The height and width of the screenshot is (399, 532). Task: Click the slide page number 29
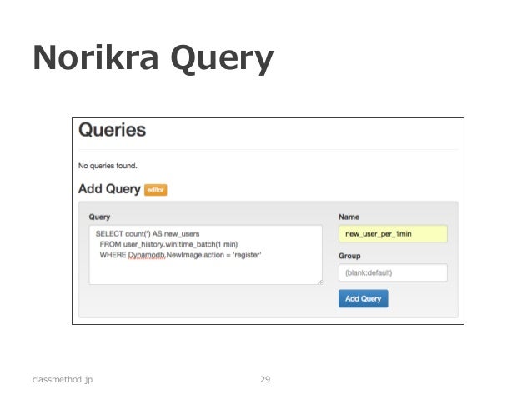(265, 379)
